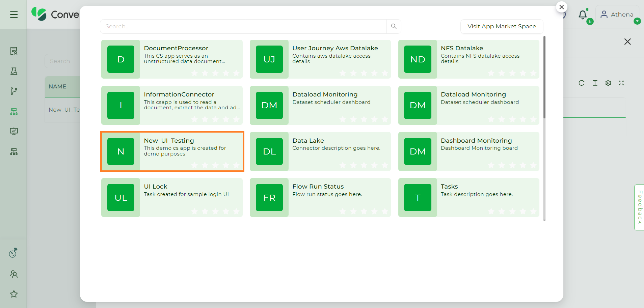Rate New_UI_Testing using its first star

pos(194,165)
